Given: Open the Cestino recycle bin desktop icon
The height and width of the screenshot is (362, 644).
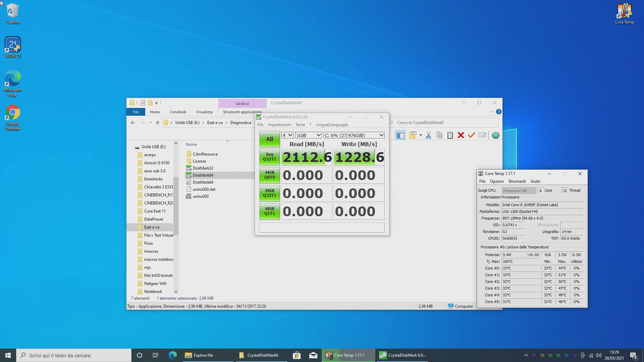Looking at the screenshot, I should click(x=13, y=14).
